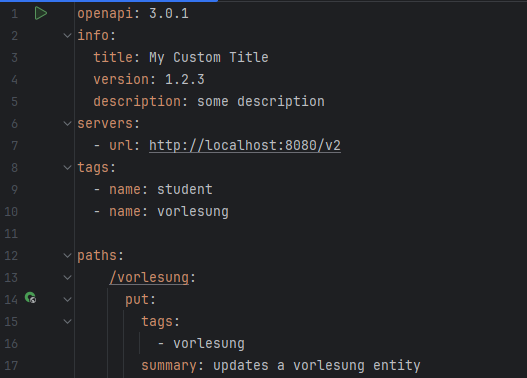Click the description text some description
The width and height of the screenshot is (527, 378).
click(x=261, y=101)
